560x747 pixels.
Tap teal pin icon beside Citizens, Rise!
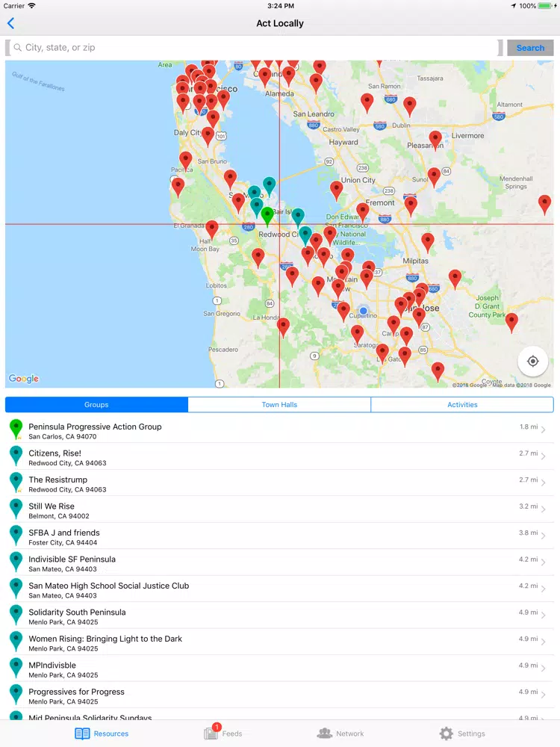coord(16,456)
